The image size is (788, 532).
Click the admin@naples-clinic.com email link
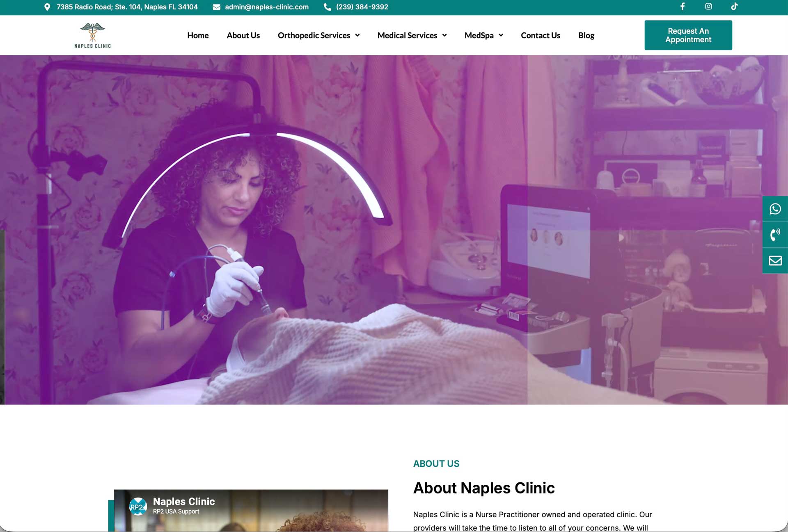(x=267, y=7)
